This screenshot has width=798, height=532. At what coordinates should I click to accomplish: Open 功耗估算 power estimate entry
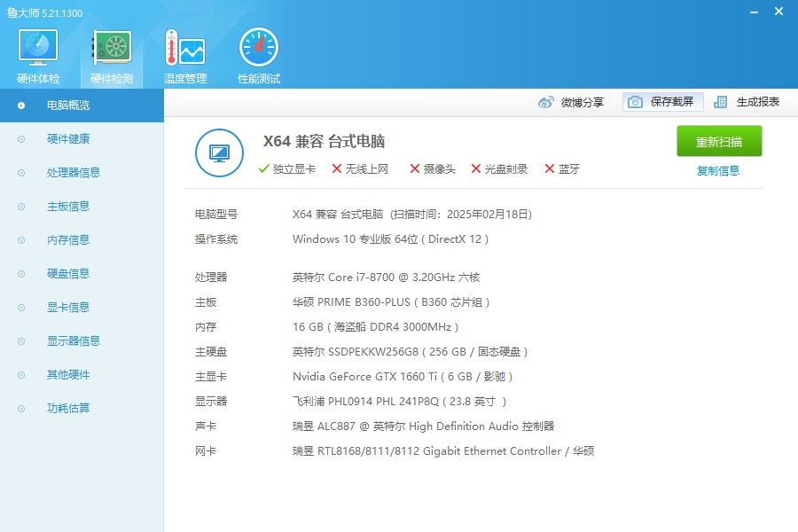pos(82,408)
